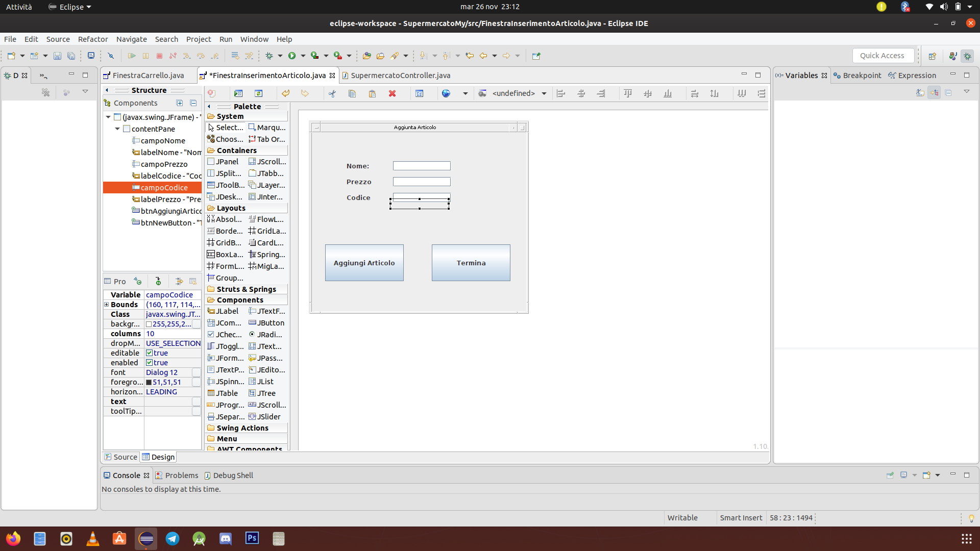Image resolution: width=980 pixels, height=551 pixels.
Task: Click the Test/Preview GUI icon
Action: click(x=238, y=93)
